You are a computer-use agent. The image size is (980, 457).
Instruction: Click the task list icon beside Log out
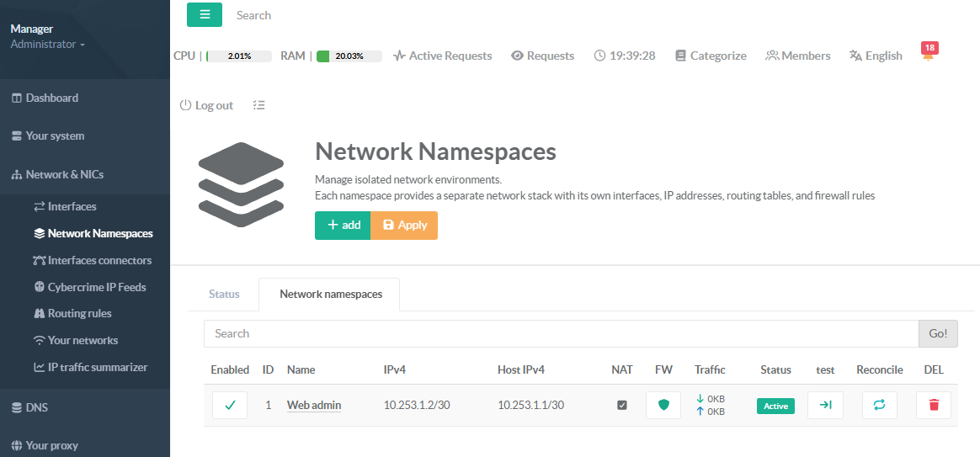pos(259,105)
